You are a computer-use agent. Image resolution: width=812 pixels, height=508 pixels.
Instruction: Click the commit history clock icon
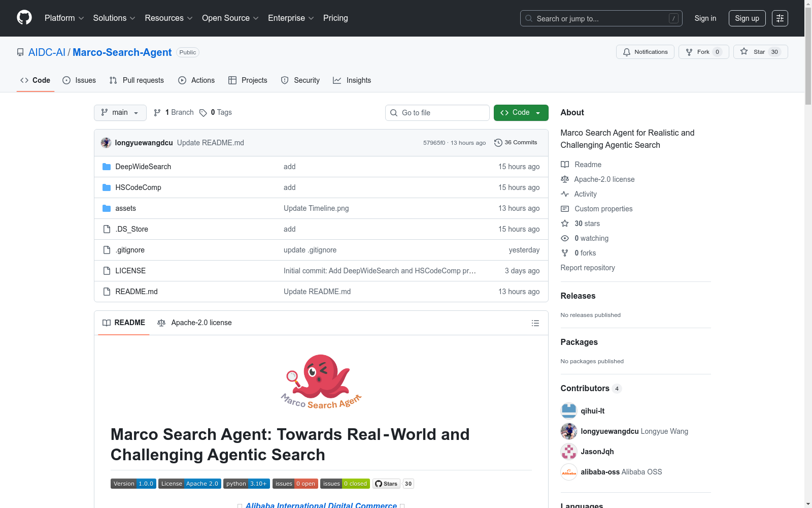click(498, 143)
